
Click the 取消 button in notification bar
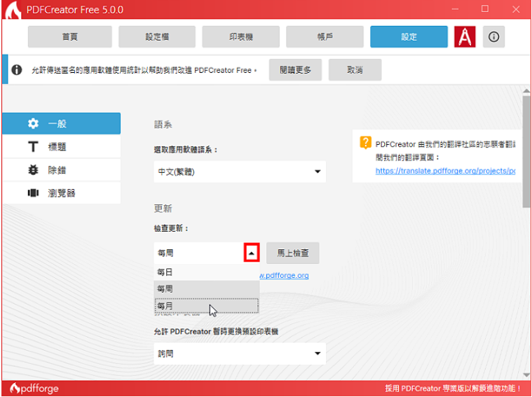click(x=355, y=70)
